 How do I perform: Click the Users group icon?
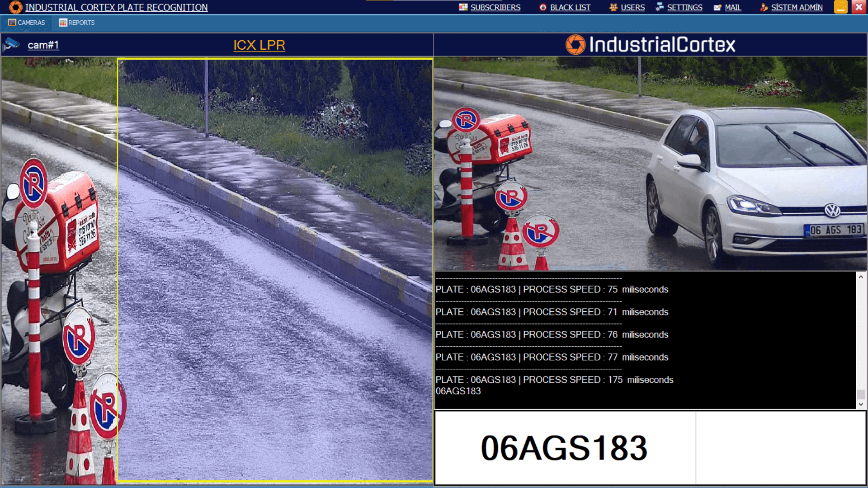[x=613, y=7]
